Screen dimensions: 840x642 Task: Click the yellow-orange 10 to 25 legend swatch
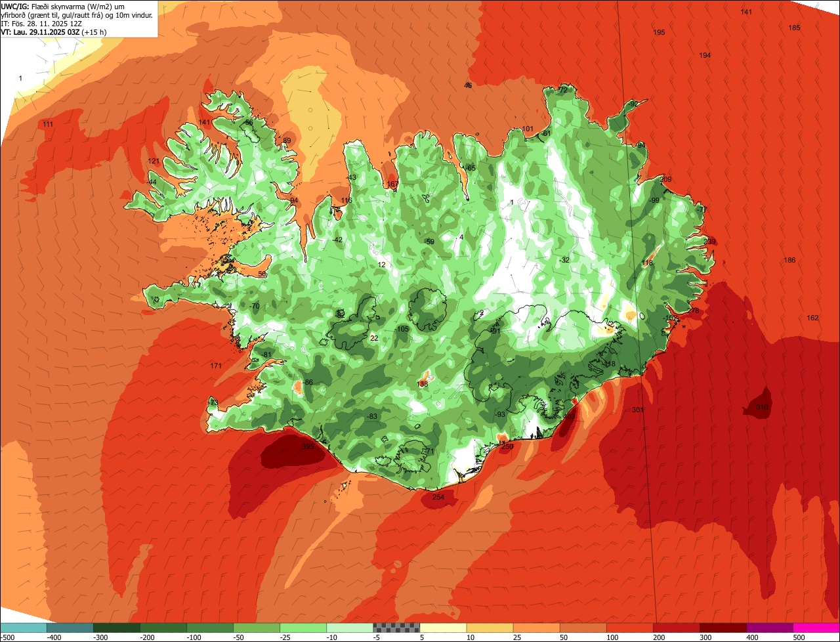(x=490, y=627)
